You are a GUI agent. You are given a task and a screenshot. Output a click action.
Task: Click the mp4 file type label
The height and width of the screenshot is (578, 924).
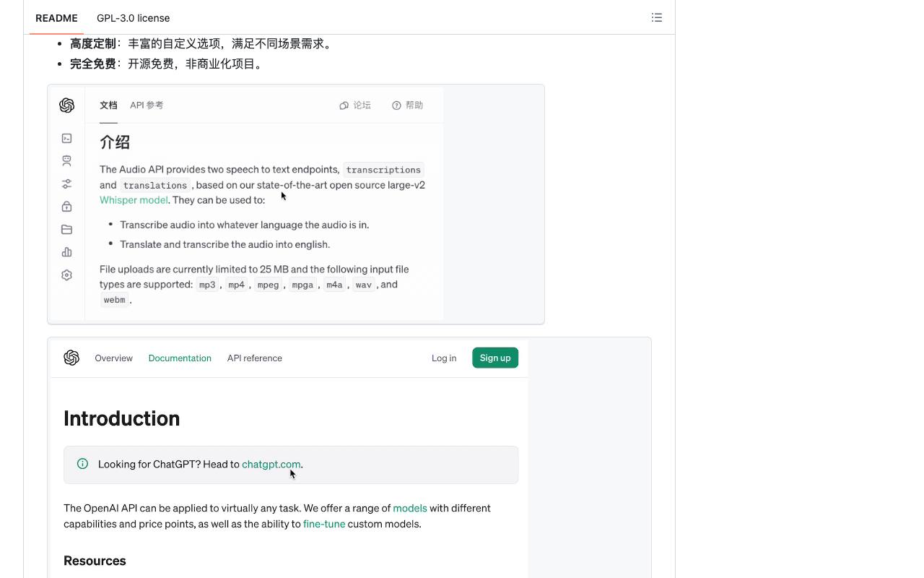tap(237, 285)
